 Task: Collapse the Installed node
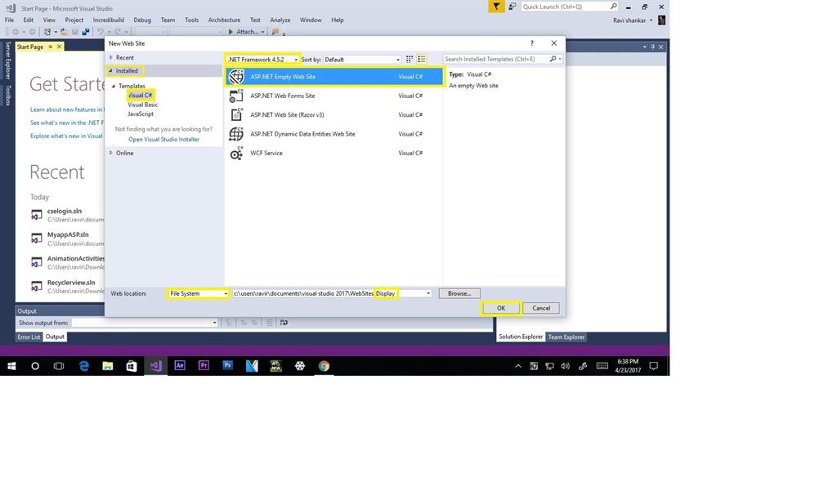(x=111, y=71)
